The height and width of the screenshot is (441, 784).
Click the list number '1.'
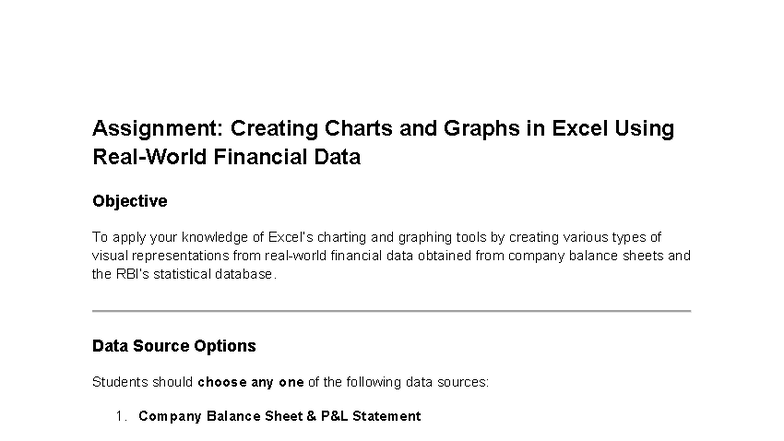[x=122, y=416]
